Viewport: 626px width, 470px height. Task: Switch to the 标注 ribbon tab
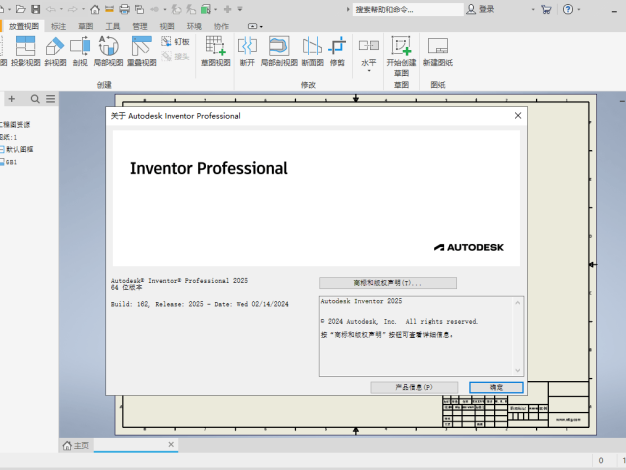click(x=58, y=26)
